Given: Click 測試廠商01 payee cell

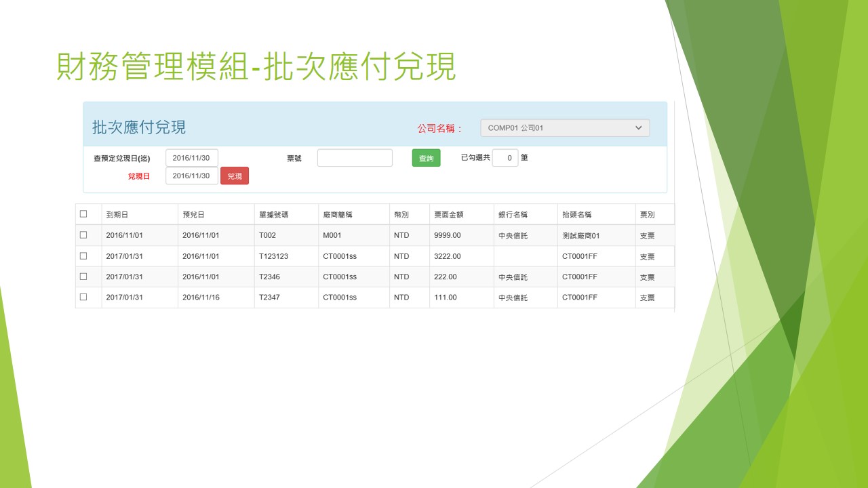Looking at the screenshot, I should tap(581, 235).
